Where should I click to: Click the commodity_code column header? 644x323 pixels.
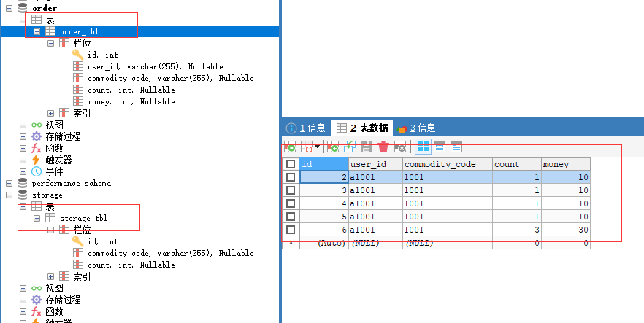click(446, 165)
